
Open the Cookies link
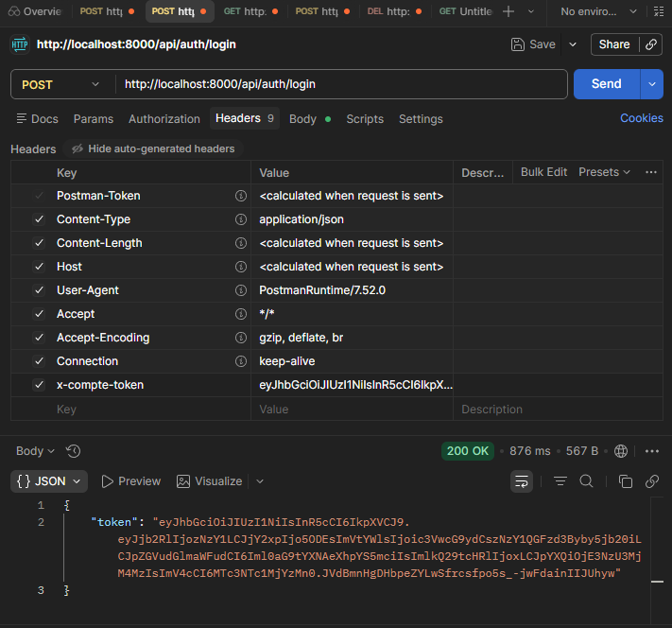[641, 118]
